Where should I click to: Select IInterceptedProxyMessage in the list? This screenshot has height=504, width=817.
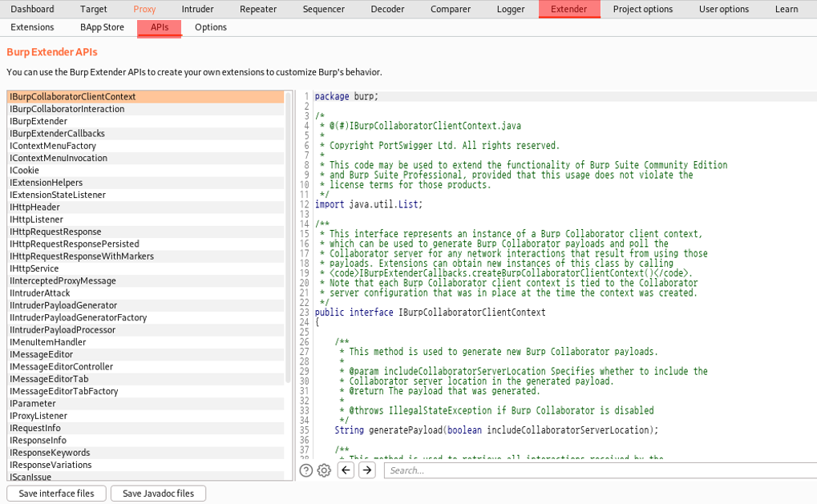click(x=145, y=280)
